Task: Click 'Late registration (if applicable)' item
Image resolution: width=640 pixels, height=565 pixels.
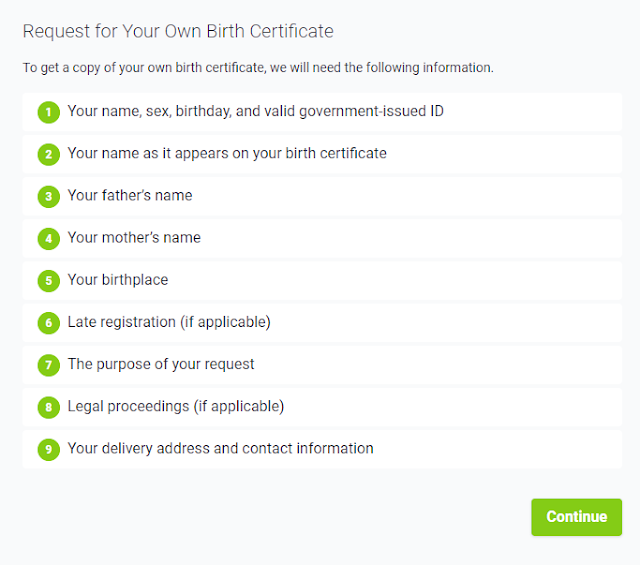Action: (x=169, y=322)
